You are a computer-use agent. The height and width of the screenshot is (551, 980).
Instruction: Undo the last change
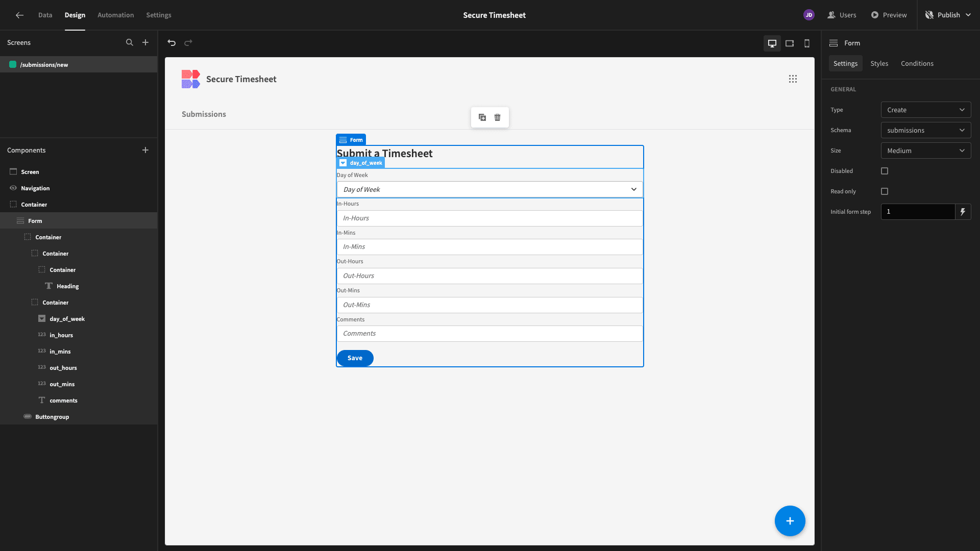(171, 43)
